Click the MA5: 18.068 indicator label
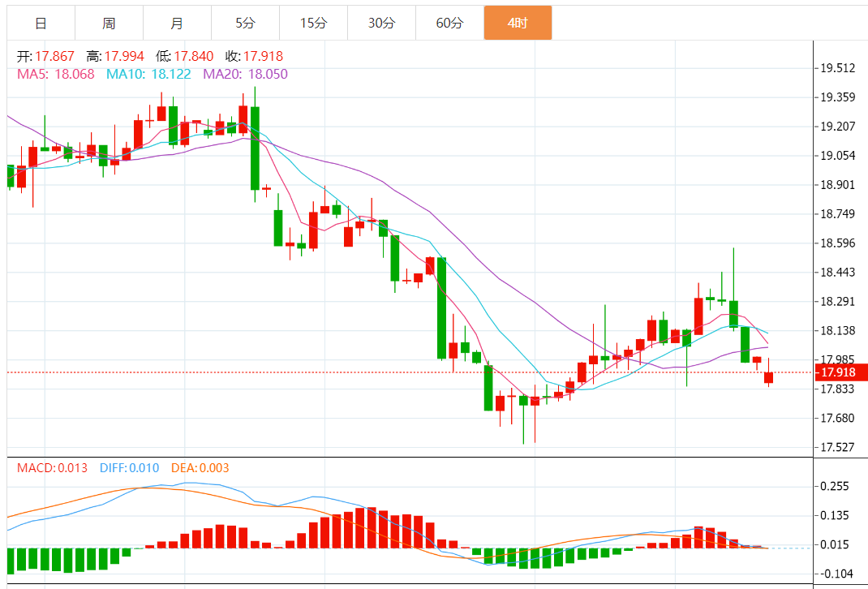 (x=56, y=74)
